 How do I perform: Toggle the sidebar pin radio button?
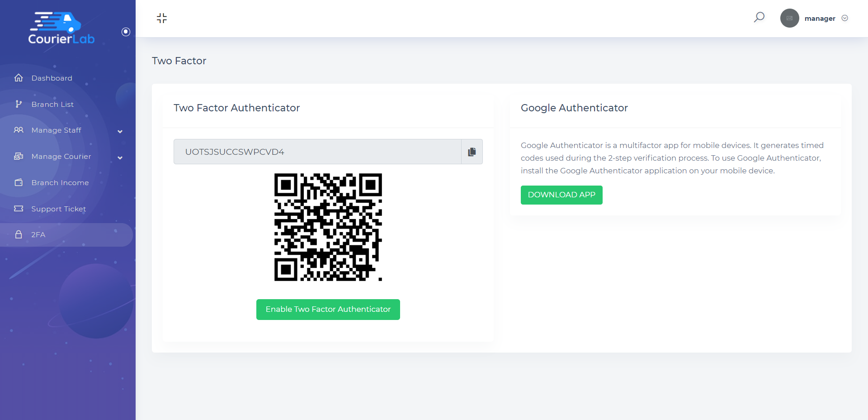coord(126,32)
